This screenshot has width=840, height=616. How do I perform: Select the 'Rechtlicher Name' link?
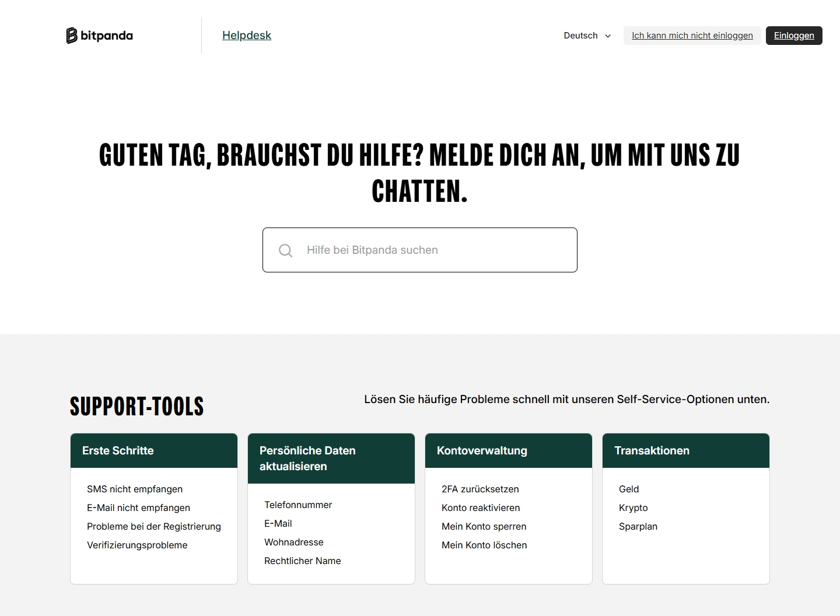point(303,561)
